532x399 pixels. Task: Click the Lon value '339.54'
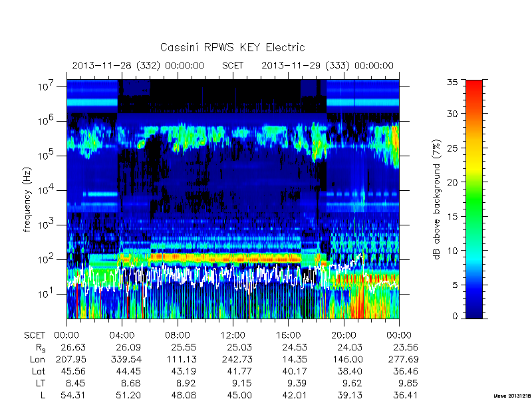point(126,359)
